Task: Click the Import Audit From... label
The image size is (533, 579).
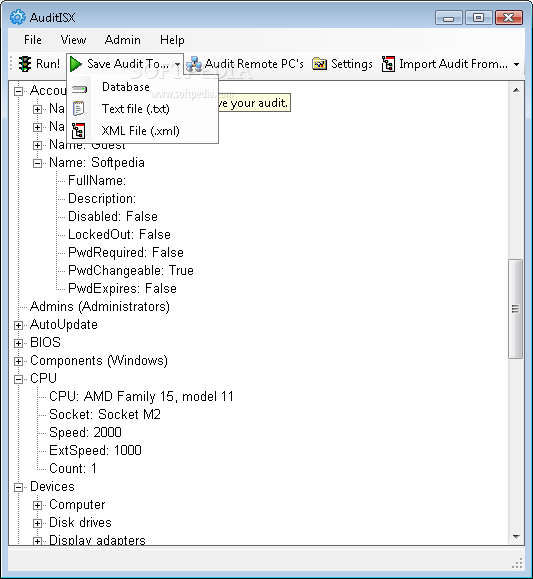Action: 454,64
